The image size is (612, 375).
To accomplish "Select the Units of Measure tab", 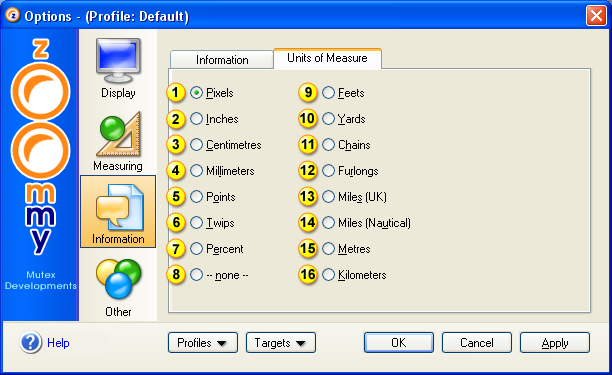I will 327,58.
